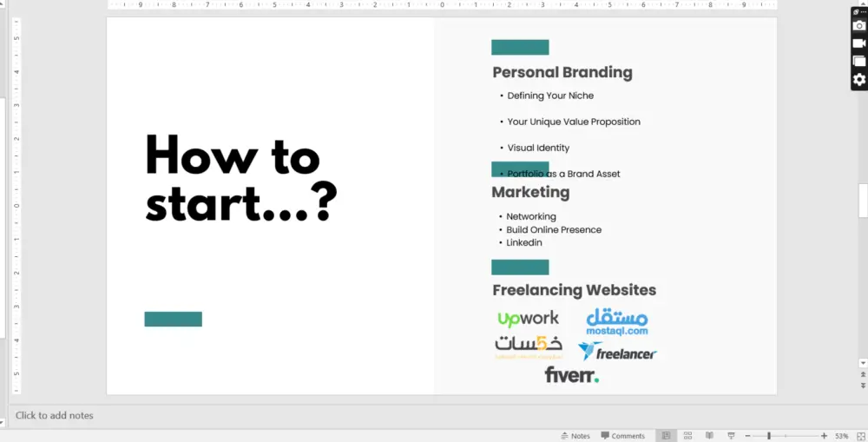Click the "Networking" bullet
Screen dimensions: 868x442
[531, 216]
